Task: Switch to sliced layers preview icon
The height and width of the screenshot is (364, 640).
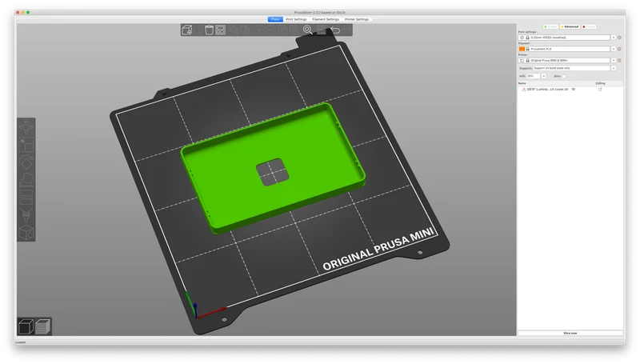Action: pyautogui.click(x=43, y=326)
